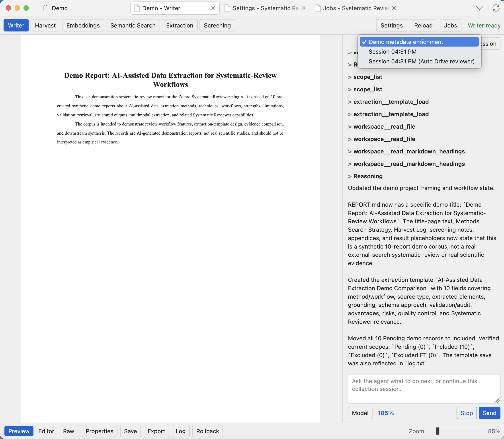Click the macOS green maximize window button
This screenshot has height=439, width=504.
[x=26, y=8]
